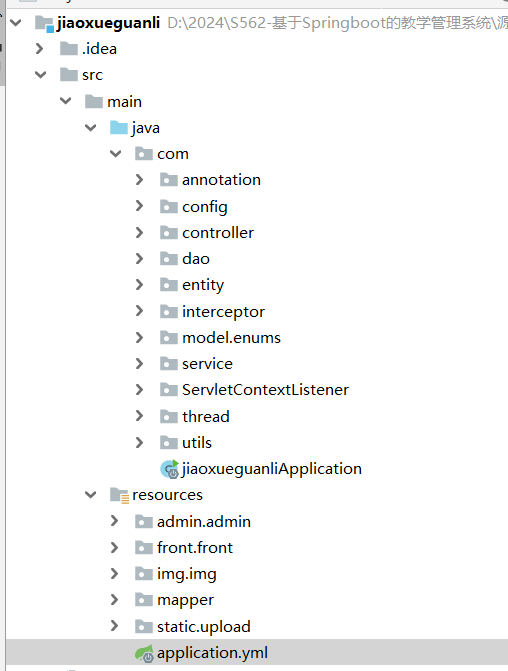Click the resources root folder icon
This screenshot has height=671, width=508.
[119, 495]
